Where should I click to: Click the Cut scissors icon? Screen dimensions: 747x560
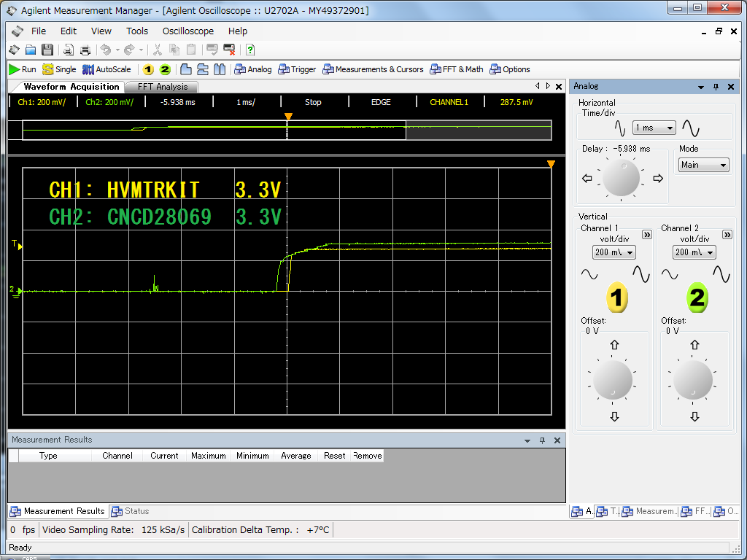(158, 50)
